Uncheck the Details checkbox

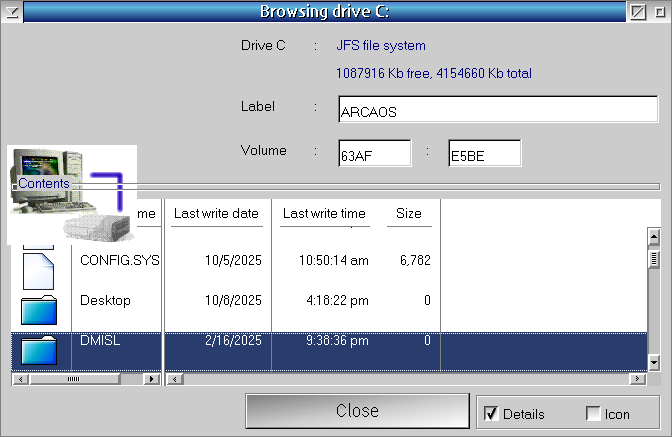[491, 414]
